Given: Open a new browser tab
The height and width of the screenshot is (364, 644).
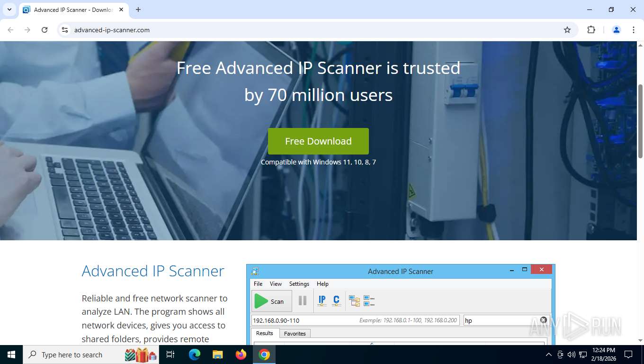Looking at the screenshot, I should [138, 9].
